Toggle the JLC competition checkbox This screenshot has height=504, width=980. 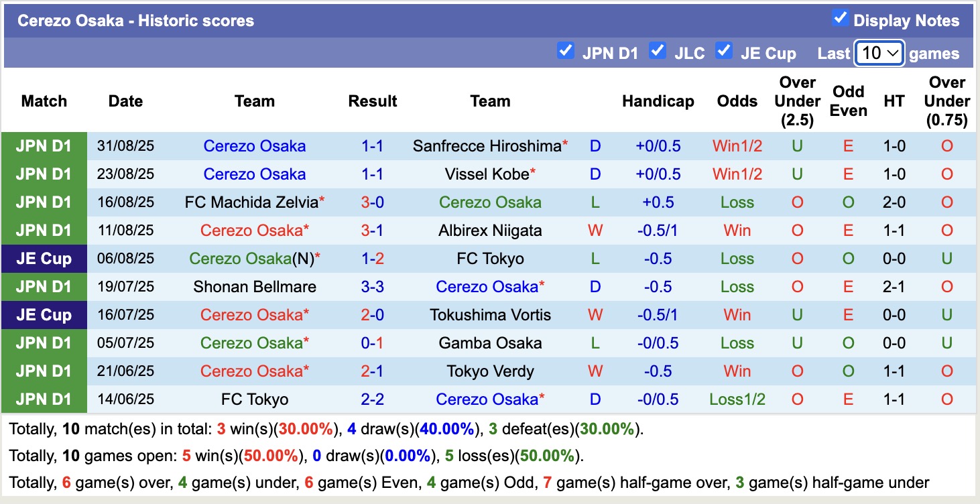tap(658, 50)
